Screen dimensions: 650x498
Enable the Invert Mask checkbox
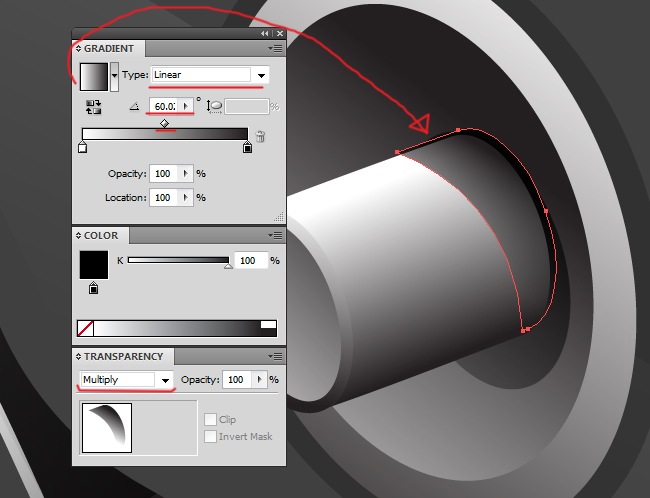point(211,437)
